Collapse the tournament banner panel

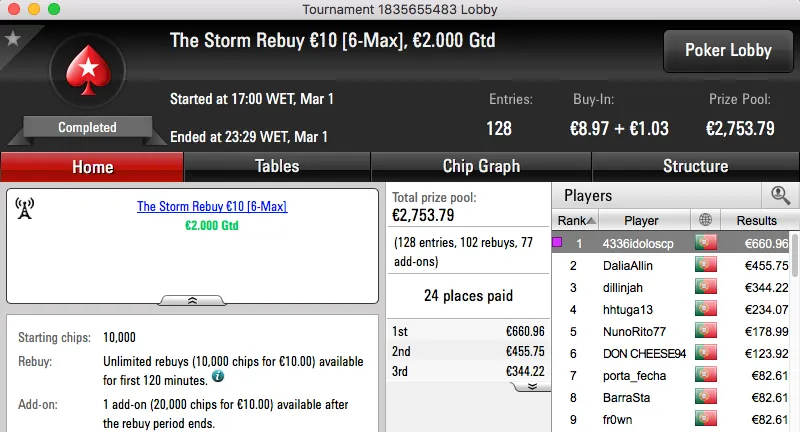click(192, 298)
